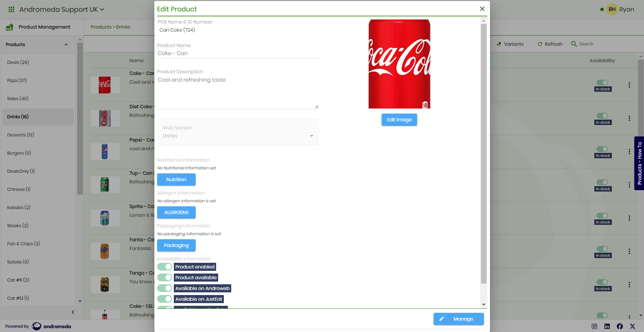The image size is (644, 332).
Task: Click the Packaging button
Action: (x=176, y=245)
